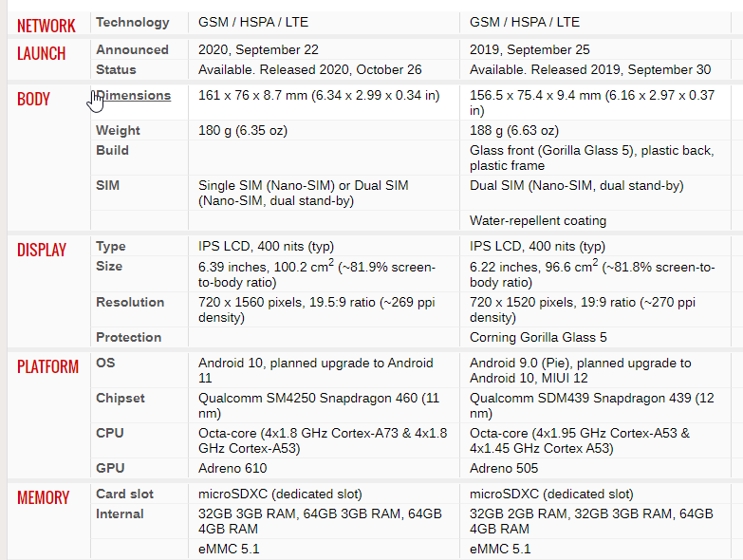Click the Adreno 610 GPU value
Image resolution: width=743 pixels, height=560 pixels.
pyautogui.click(x=232, y=468)
